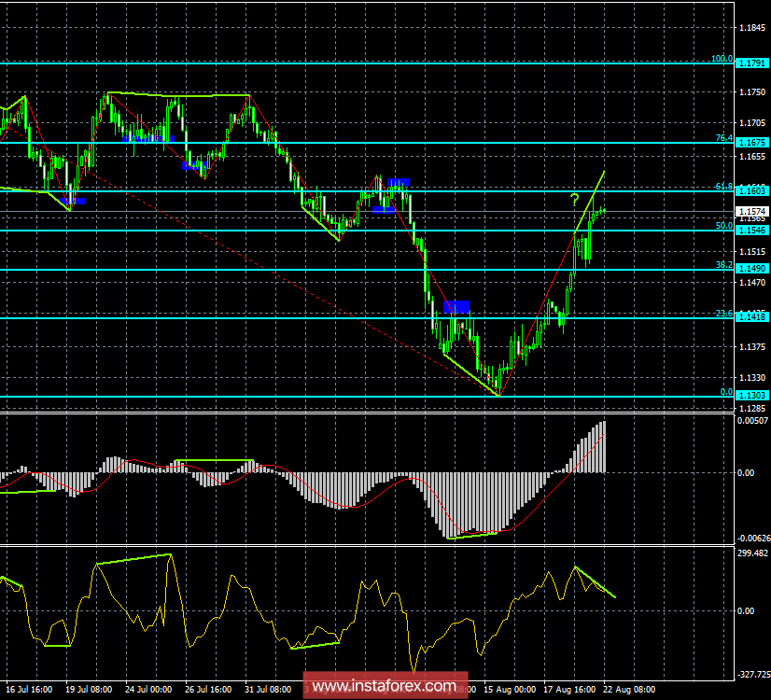
Task: Click the 1.1303 bottom price label
Action: 751,397
